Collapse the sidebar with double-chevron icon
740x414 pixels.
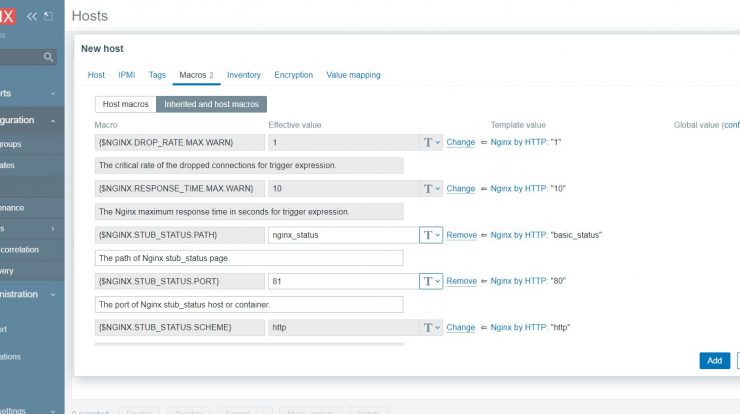click(x=32, y=17)
